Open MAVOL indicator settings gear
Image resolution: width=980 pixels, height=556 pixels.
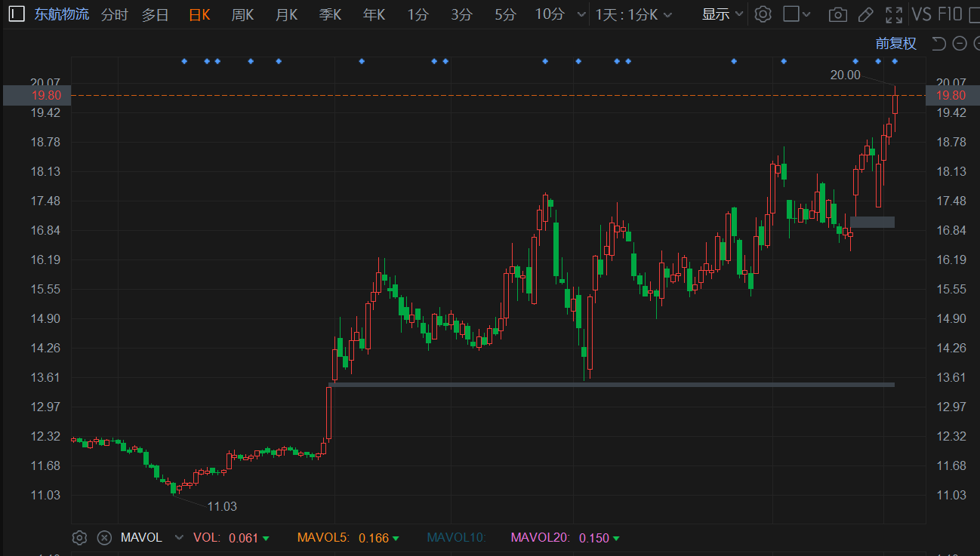79,538
